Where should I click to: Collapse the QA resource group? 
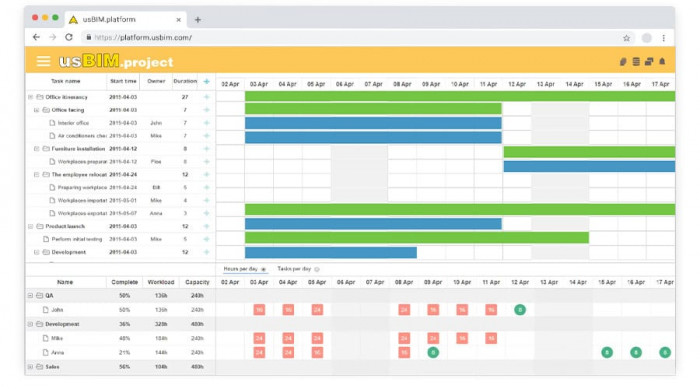[30, 296]
